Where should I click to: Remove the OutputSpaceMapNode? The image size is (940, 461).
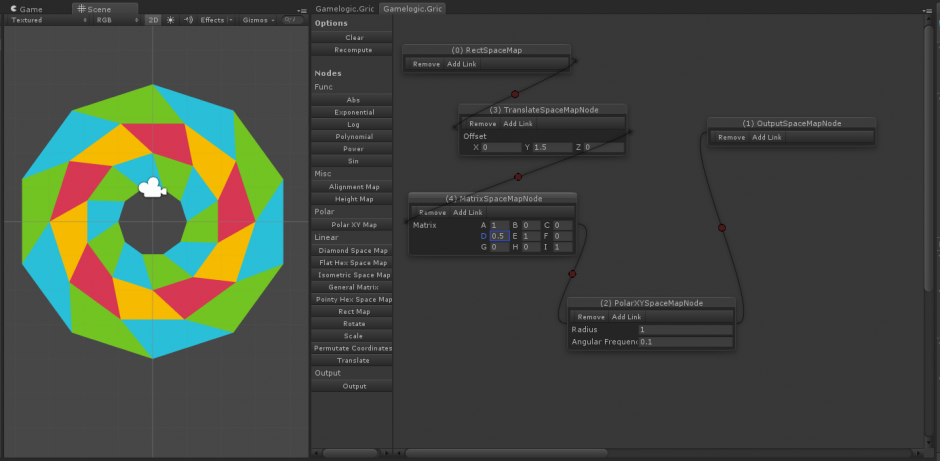[x=731, y=137]
